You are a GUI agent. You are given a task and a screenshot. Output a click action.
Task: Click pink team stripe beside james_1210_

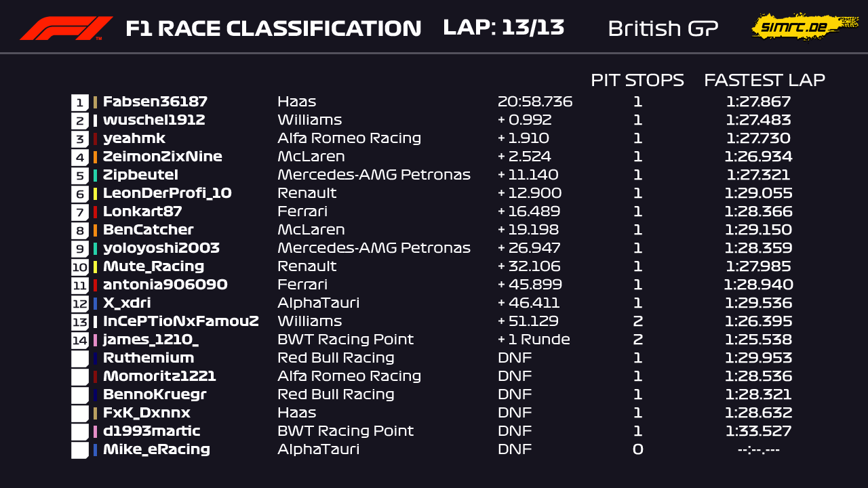(x=95, y=340)
